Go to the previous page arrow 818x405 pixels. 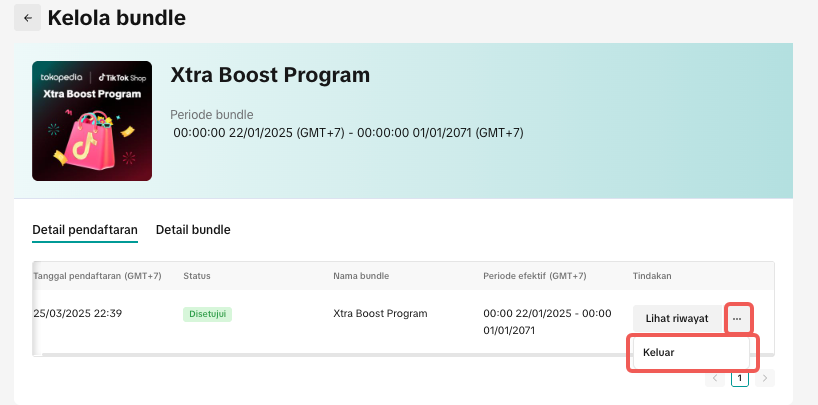[715, 379]
